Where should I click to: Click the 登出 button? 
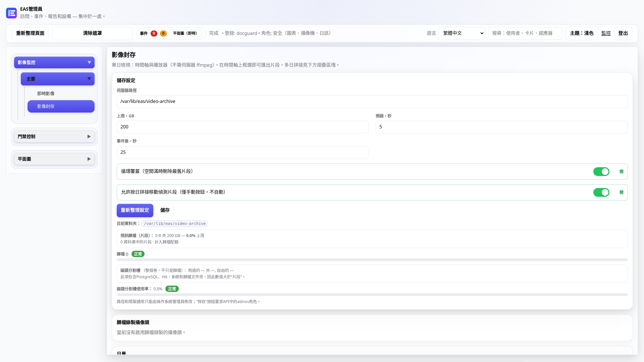point(623,33)
